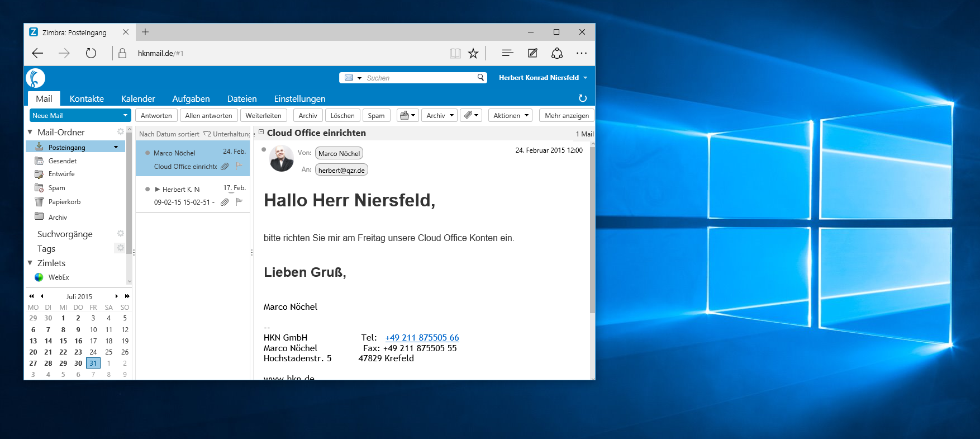Click the Entwürfe drafts folder icon
This screenshot has width=980, height=439.
point(39,174)
